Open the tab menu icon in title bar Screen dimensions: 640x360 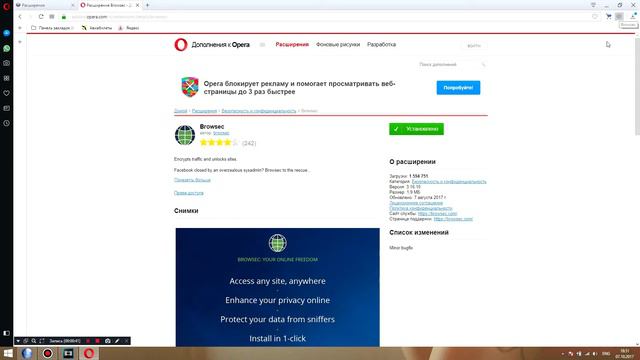pyautogui.click(x=593, y=5)
